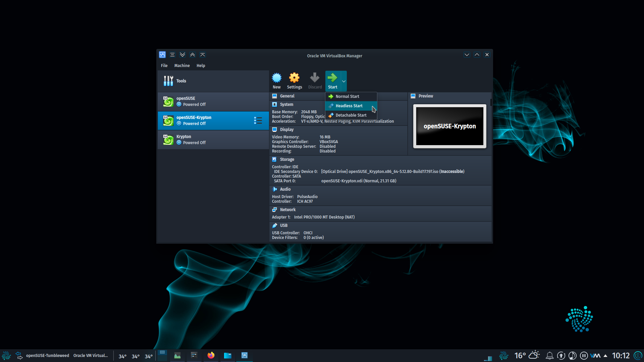The image size is (644, 362).
Task: Open the 16° weather widget
Action: (527, 355)
